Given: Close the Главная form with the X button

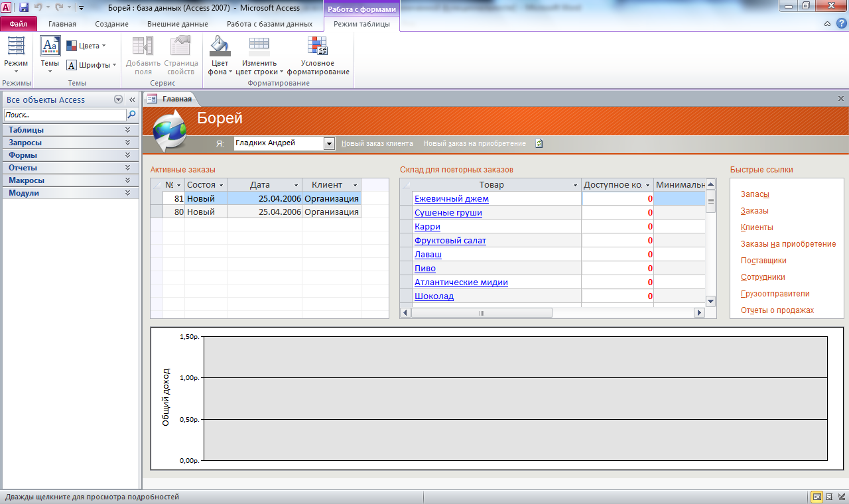Looking at the screenshot, I should [842, 98].
